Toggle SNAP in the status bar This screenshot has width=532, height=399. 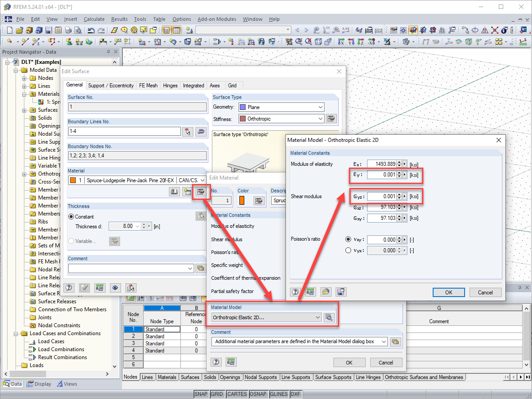pyautogui.click(x=201, y=394)
